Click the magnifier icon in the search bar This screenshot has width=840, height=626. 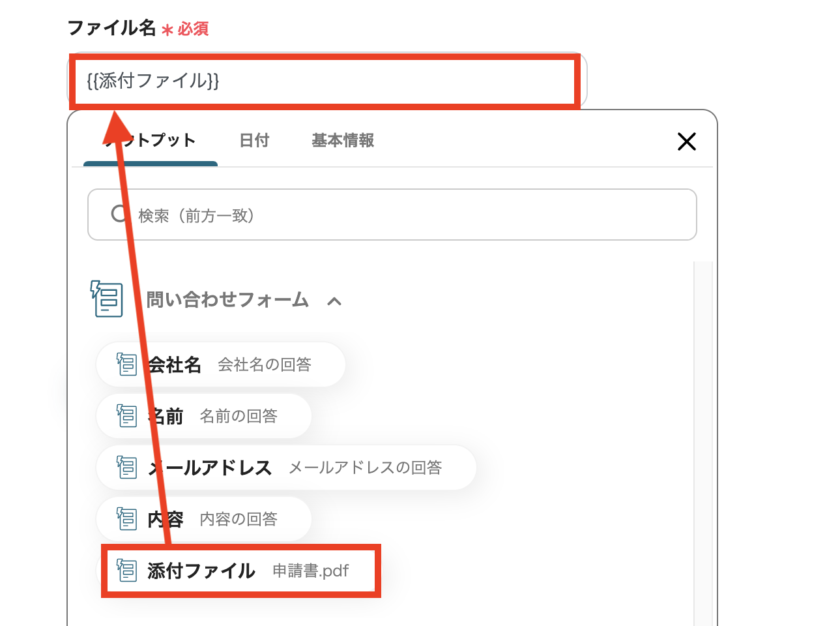[x=119, y=215]
